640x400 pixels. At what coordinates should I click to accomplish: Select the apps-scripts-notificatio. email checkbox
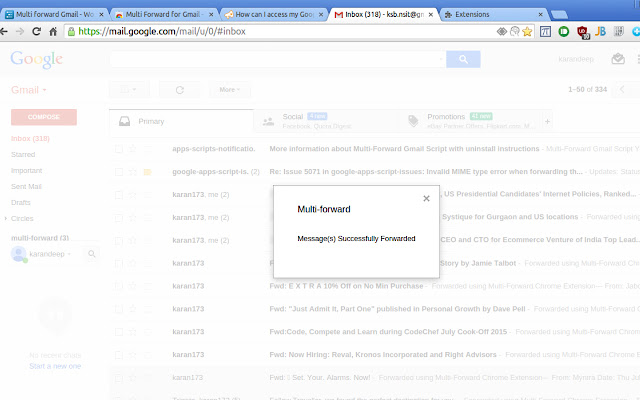(119, 149)
